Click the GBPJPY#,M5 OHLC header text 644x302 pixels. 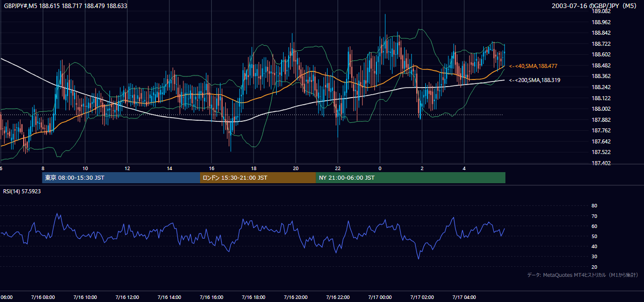(66, 6)
